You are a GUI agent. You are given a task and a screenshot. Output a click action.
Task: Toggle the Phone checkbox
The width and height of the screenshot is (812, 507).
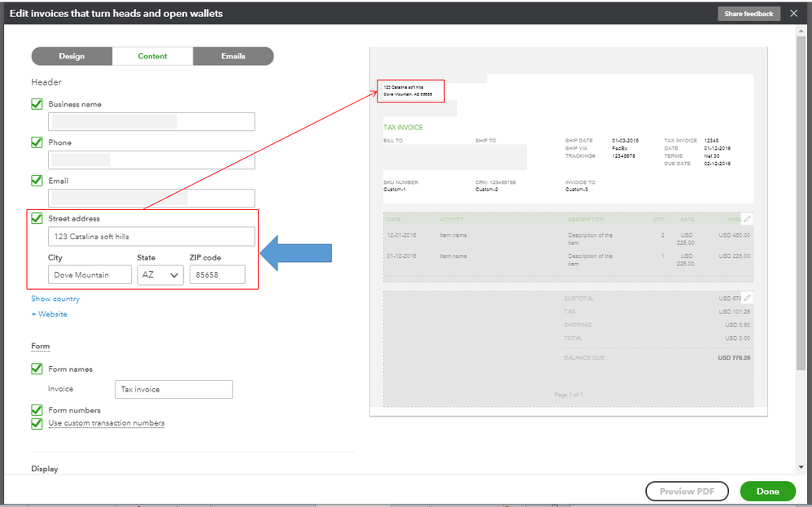37,142
